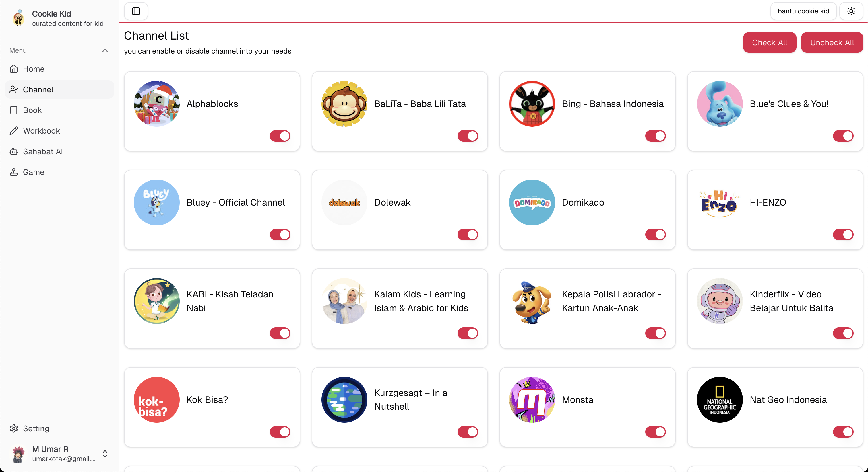Click the Uncheck All button
868x472 pixels.
[832, 42]
